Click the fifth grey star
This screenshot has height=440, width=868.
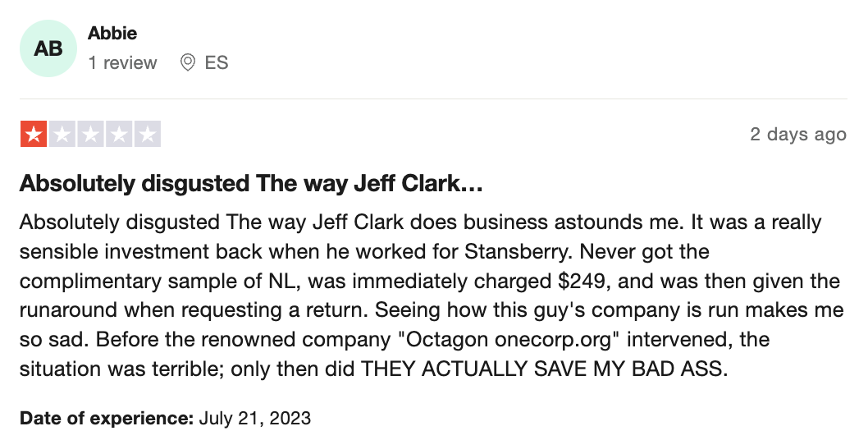point(147,134)
